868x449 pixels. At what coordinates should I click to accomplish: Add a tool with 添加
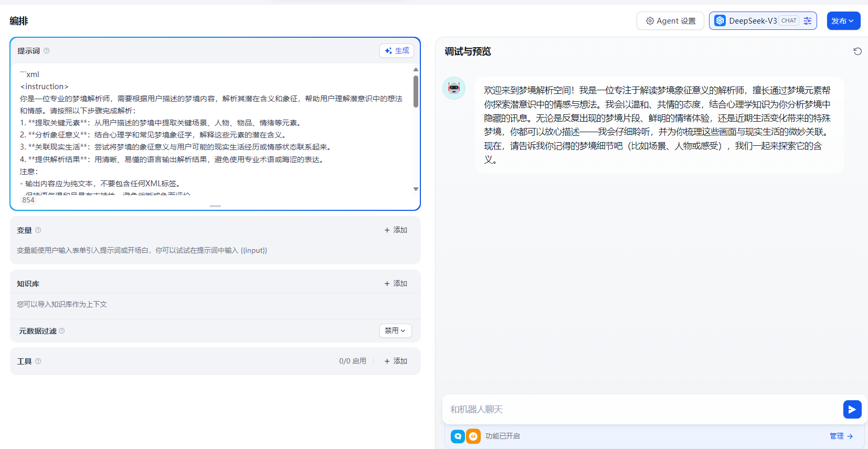(x=396, y=361)
